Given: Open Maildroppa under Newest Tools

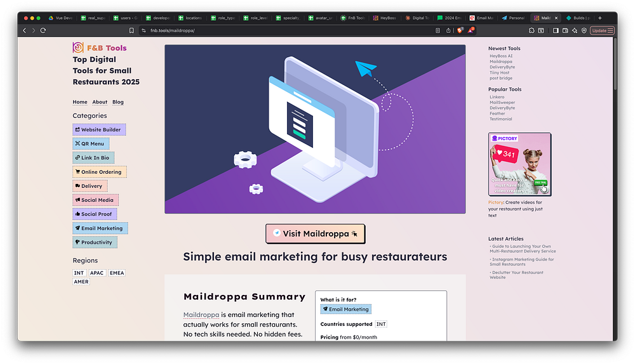Looking at the screenshot, I should [501, 62].
